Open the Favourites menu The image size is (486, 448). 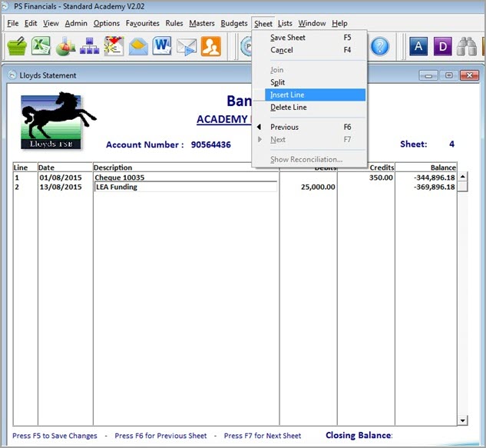pos(142,24)
